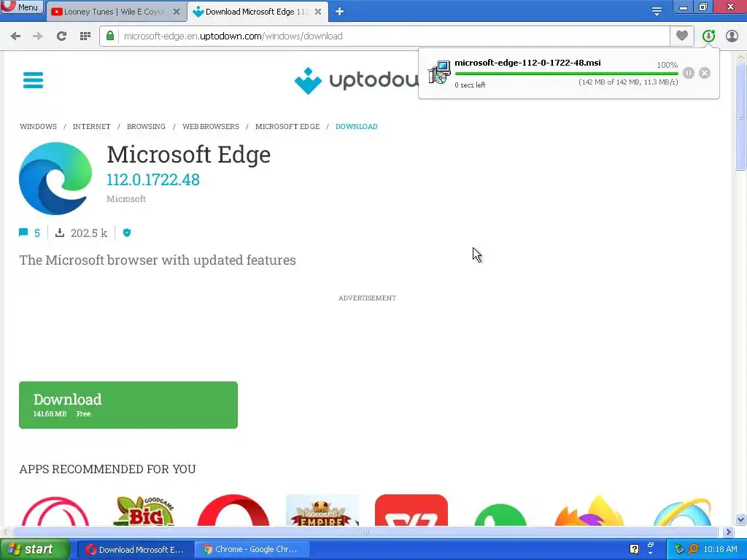Open first pink circular recommended app
Image resolution: width=747 pixels, height=560 pixels.
coord(55,511)
